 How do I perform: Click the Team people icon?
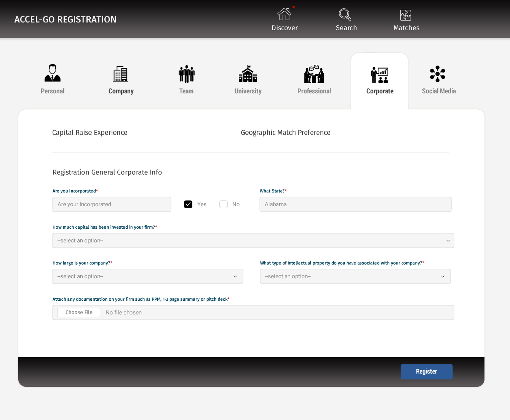click(x=186, y=74)
